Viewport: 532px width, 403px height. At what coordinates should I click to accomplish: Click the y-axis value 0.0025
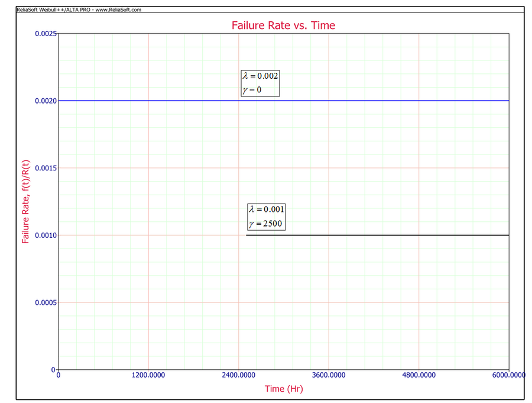point(46,34)
